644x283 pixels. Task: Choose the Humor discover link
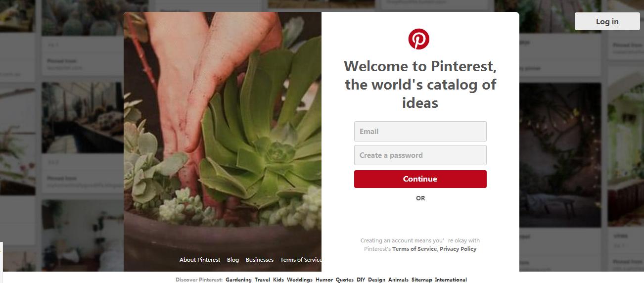click(x=324, y=280)
